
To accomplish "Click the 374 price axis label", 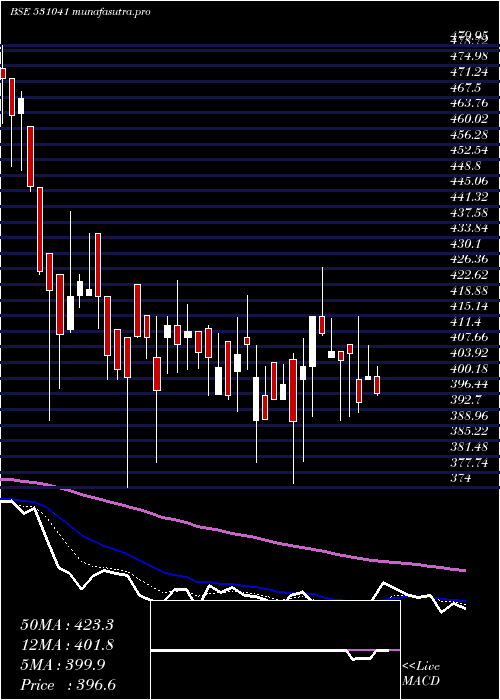I will pyautogui.click(x=461, y=476).
